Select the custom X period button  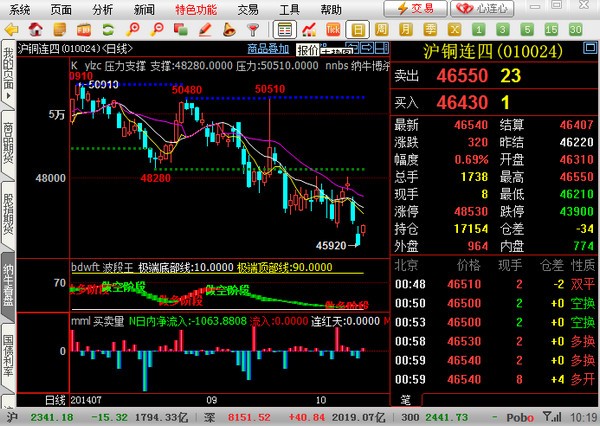click(x=454, y=29)
